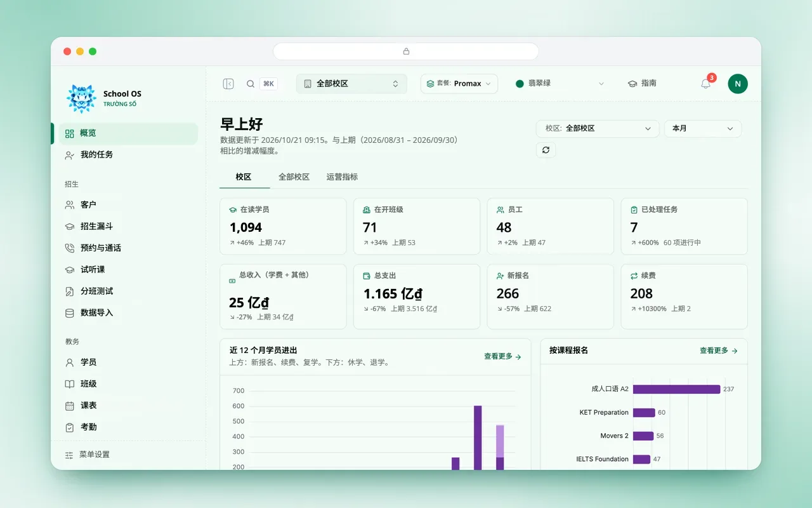Open search with magnifier icon
The image size is (812, 508).
(251, 84)
